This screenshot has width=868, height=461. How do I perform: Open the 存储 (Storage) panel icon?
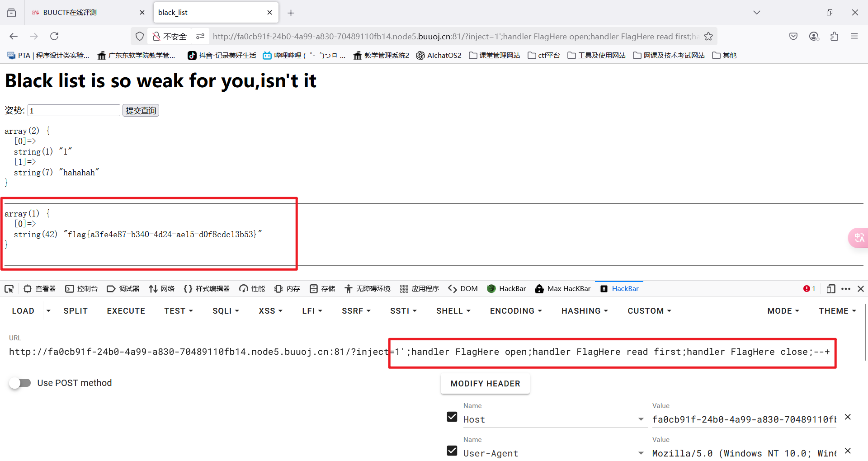pyautogui.click(x=322, y=288)
